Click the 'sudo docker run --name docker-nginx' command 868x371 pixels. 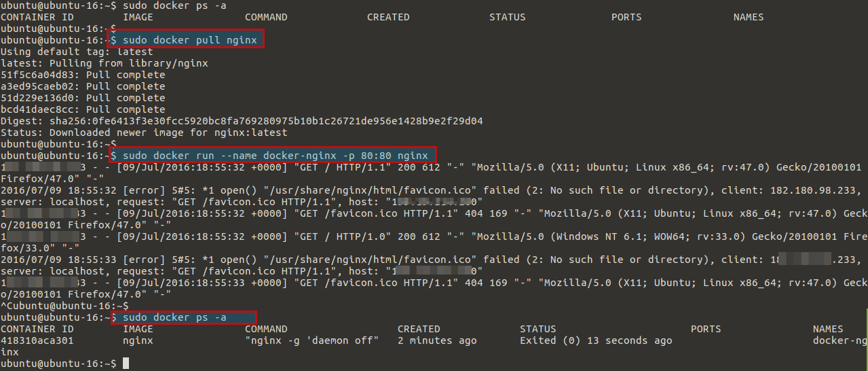pyautogui.click(x=276, y=156)
